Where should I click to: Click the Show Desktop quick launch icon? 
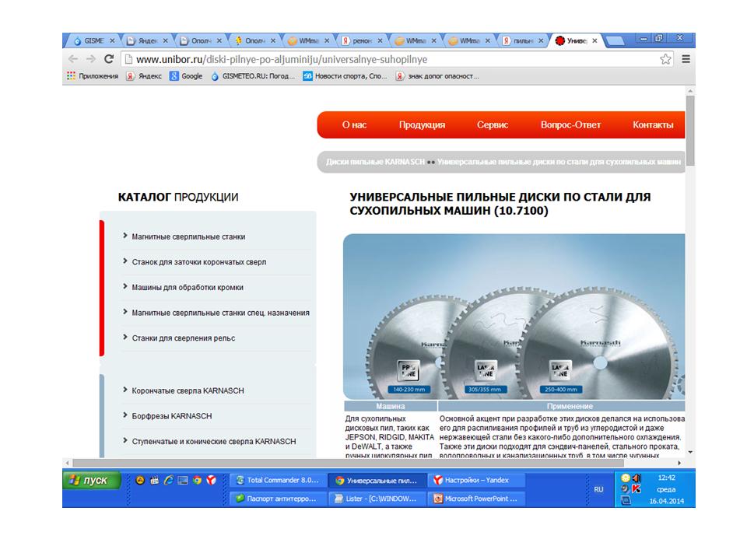(x=182, y=480)
